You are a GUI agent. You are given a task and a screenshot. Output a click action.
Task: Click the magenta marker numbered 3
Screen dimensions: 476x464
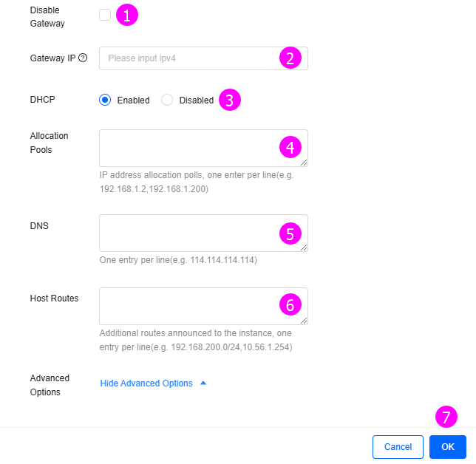pos(230,100)
